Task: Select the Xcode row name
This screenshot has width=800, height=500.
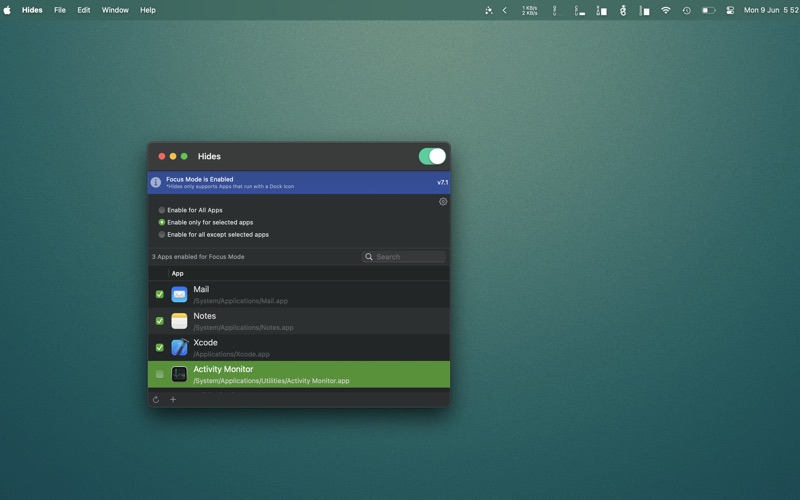Action: 206,342
